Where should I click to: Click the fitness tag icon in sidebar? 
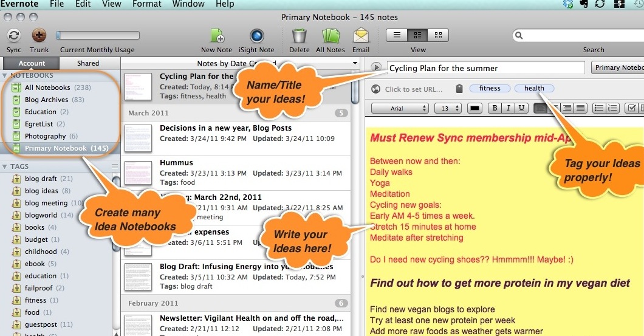[x=16, y=300]
